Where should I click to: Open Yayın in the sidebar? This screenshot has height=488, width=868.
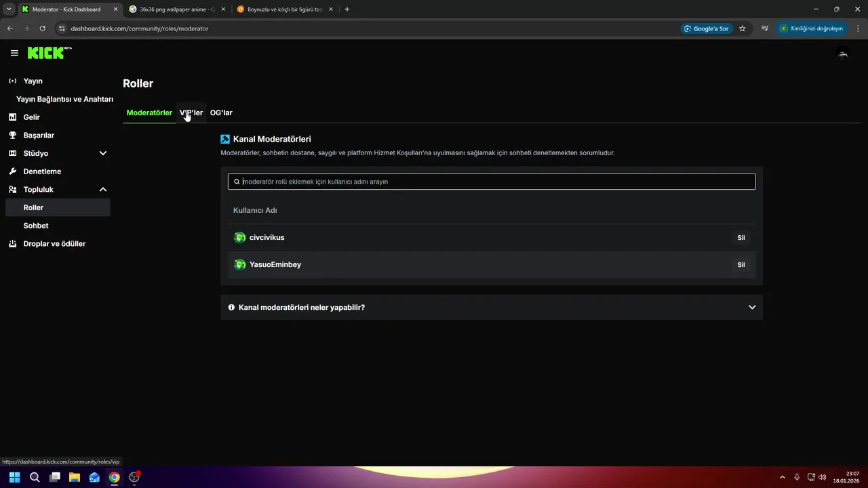[58, 81]
